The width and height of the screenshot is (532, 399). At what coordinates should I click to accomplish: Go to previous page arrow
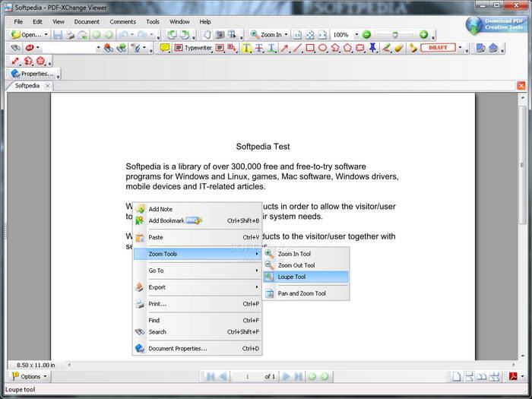click(223, 376)
